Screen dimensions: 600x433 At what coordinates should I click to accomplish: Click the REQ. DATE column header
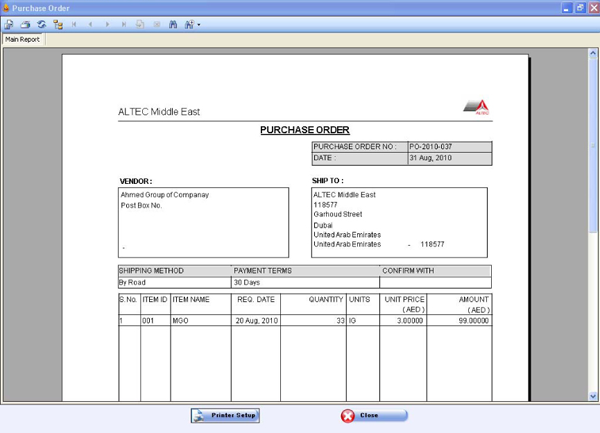point(256,300)
